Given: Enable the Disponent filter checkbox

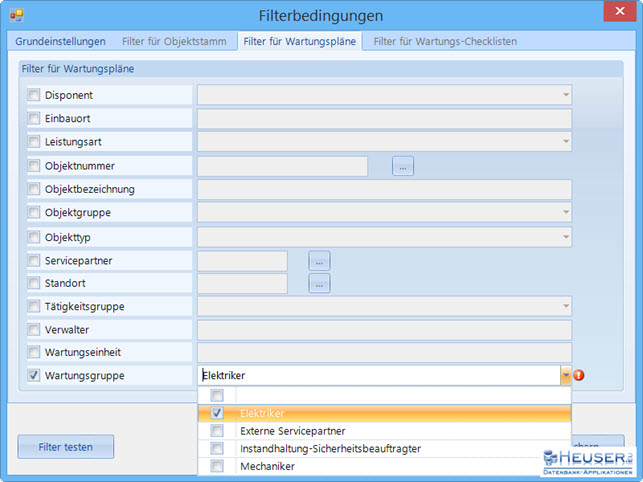Looking at the screenshot, I should click(34, 96).
